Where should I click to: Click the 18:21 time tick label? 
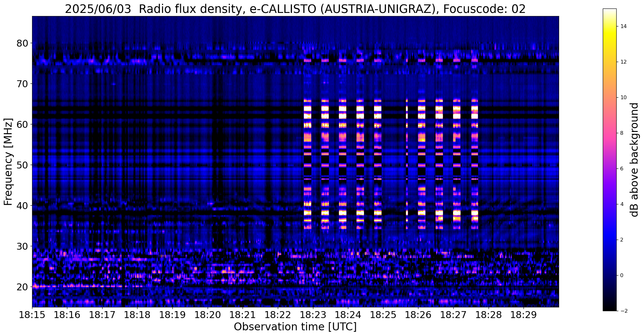[243, 315]
